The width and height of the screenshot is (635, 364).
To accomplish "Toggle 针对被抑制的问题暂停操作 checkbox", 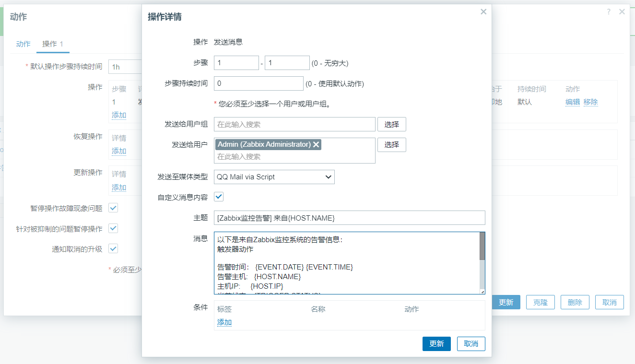I will point(113,228).
